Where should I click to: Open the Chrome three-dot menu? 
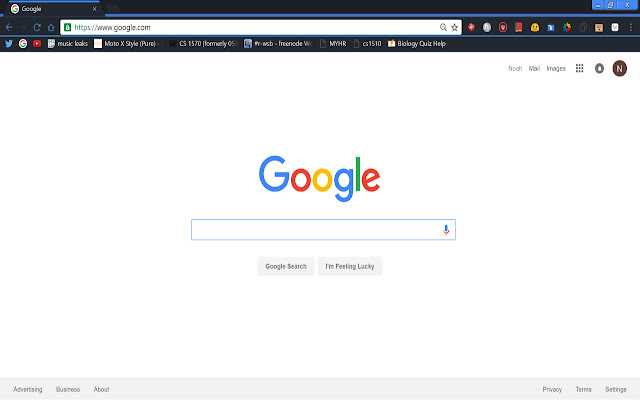click(x=631, y=27)
